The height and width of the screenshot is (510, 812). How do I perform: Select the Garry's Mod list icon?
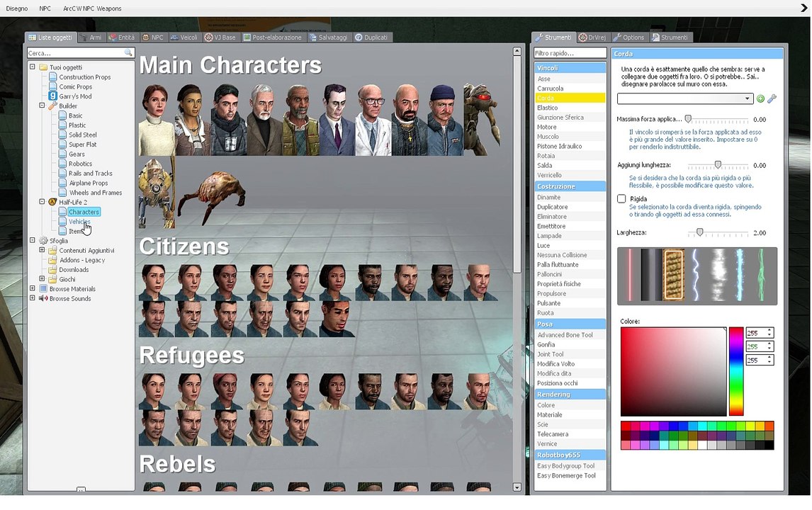[53, 96]
